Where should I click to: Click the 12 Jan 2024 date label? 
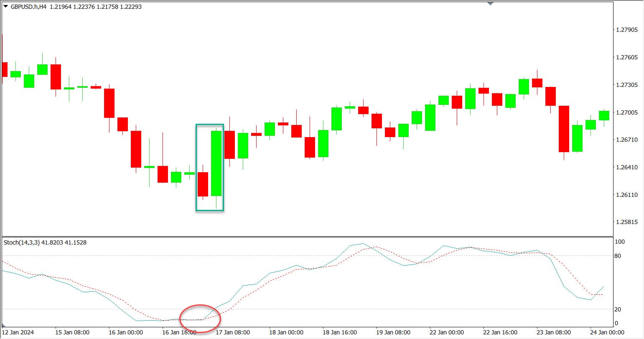coord(18,333)
